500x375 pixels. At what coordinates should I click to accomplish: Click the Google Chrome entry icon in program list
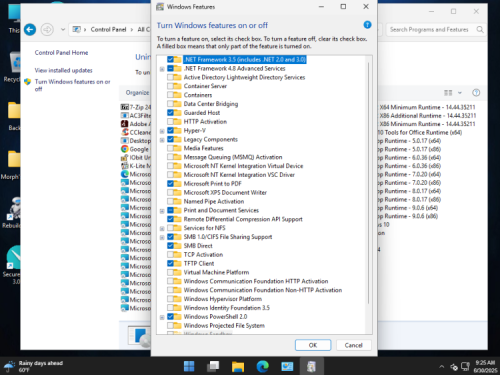[125, 149]
